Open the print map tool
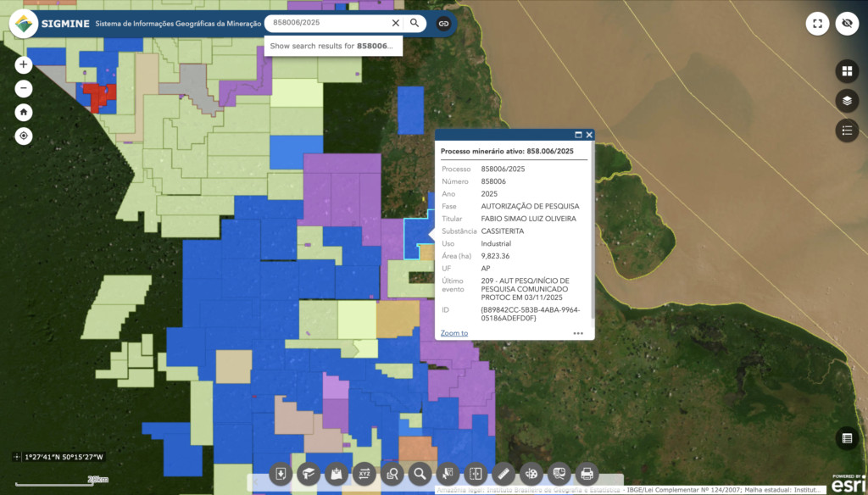 pyautogui.click(x=587, y=474)
